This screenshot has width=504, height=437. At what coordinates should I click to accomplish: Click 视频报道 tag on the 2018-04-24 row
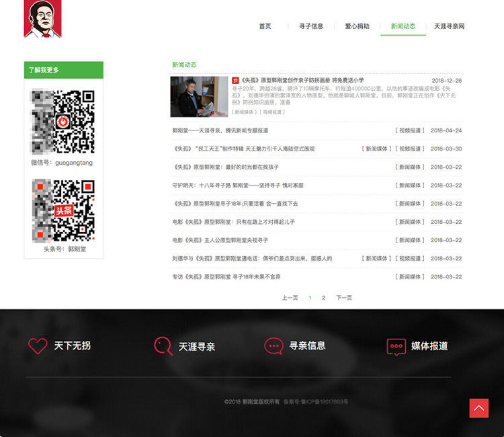410,130
